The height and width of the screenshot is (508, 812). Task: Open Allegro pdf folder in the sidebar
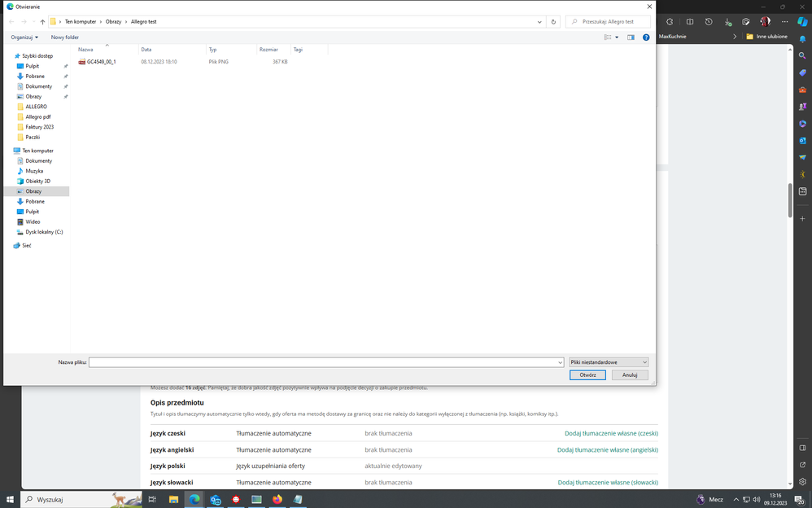(38, 117)
